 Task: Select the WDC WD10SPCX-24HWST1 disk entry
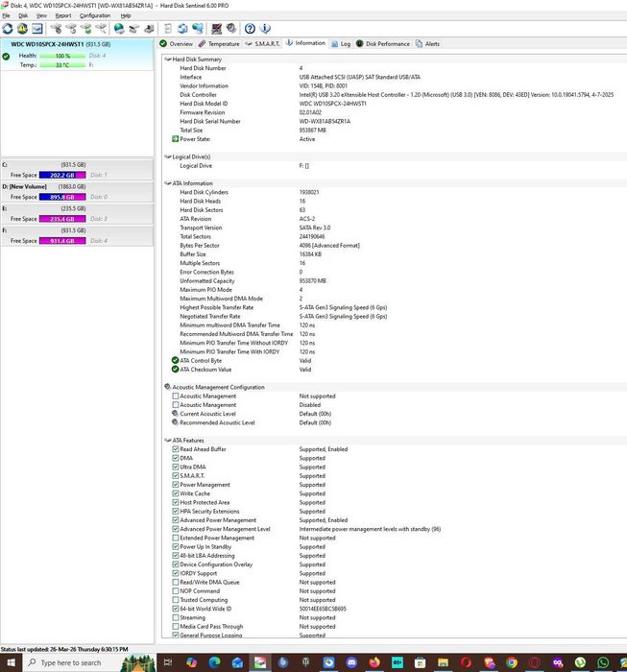[x=77, y=55]
